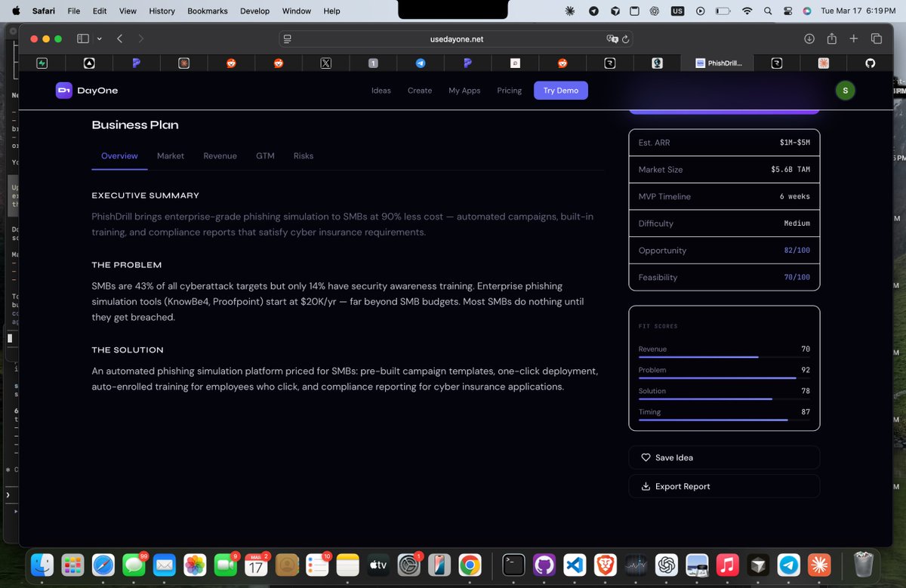Open Brave browser from the Dock
This screenshot has width=906, height=588.
click(605, 565)
